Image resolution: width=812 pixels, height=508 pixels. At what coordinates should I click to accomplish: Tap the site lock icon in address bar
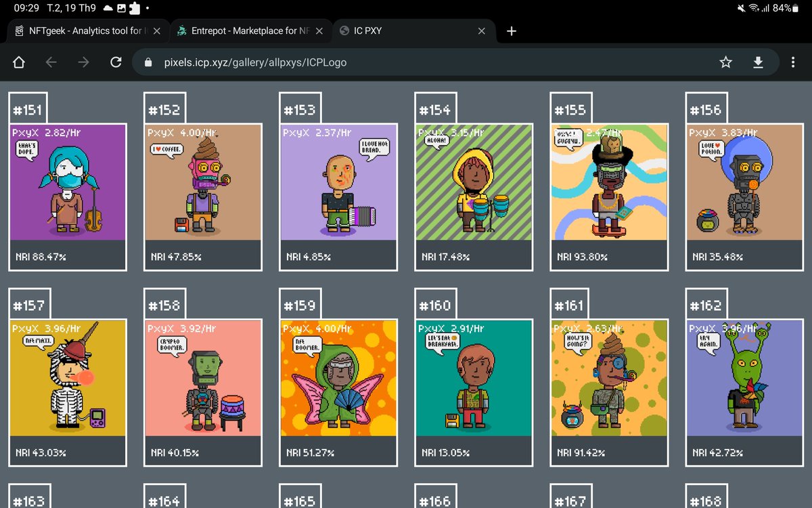coord(149,62)
